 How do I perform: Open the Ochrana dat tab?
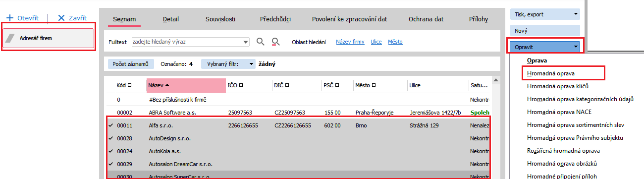pyautogui.click(x=426, y=19)
